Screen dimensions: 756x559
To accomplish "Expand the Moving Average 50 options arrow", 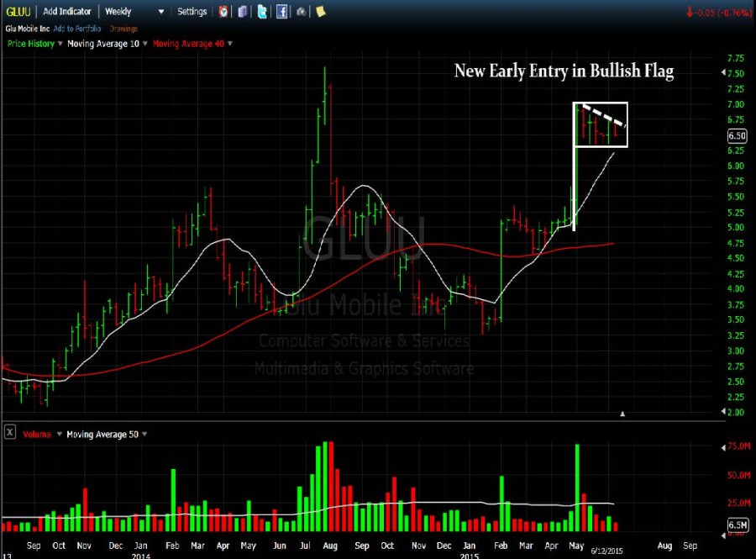I will 144,434.
